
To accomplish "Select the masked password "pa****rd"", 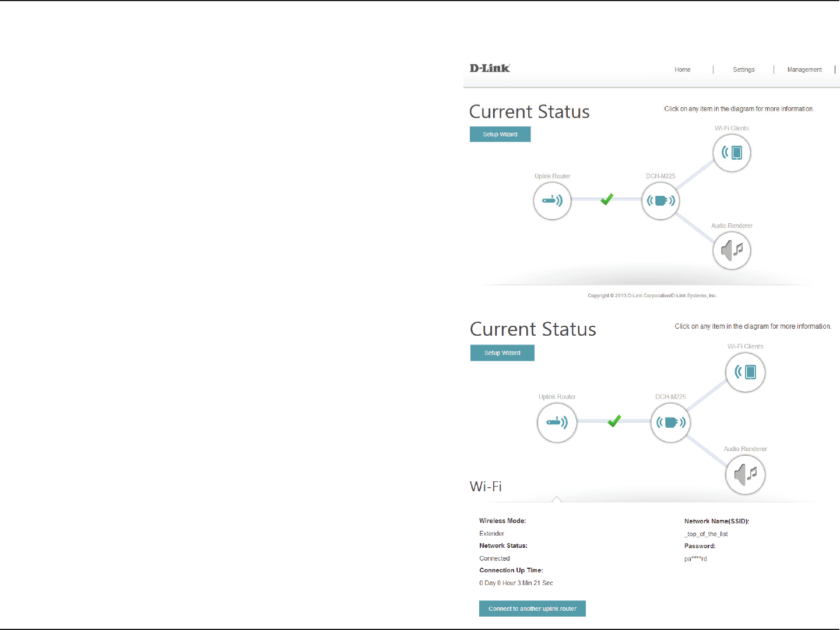I will click(x=695, y=559).
